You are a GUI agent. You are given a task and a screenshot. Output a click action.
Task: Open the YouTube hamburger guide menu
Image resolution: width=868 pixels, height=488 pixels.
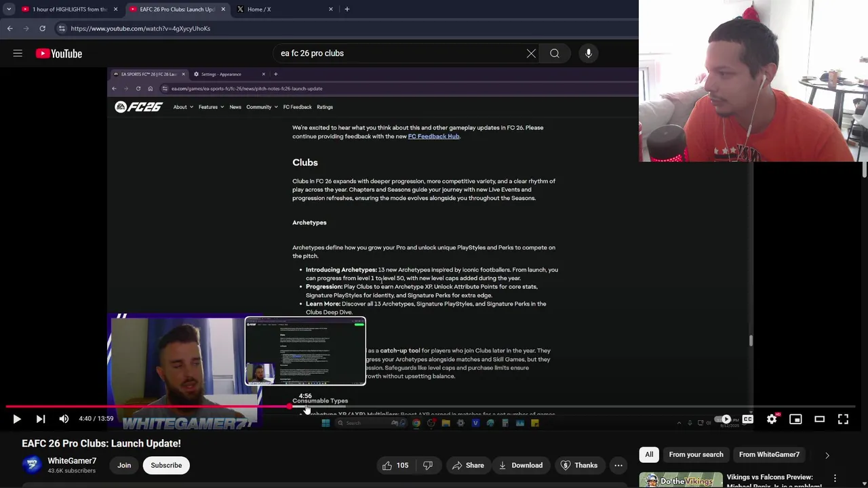click(18, 54)
